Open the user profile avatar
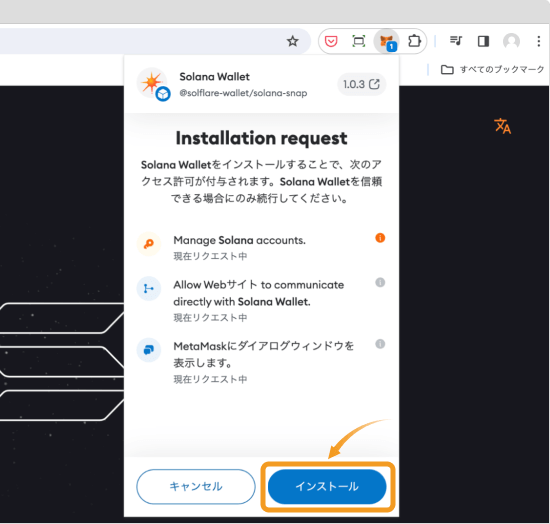This screenshot has width=550, height=524. pyautogui.click(x=511, y=41)
